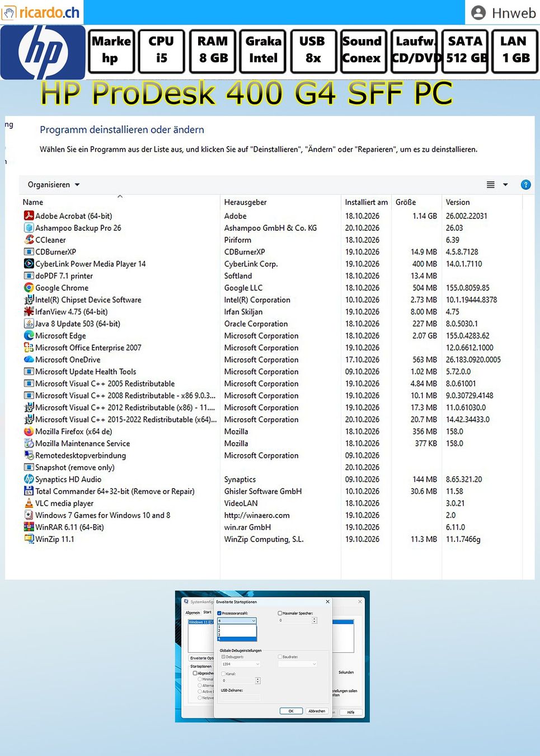This screenshot has width=540, height=756.
Task: Select Microsoft Update Health Tools row
Action: (272, 372)
